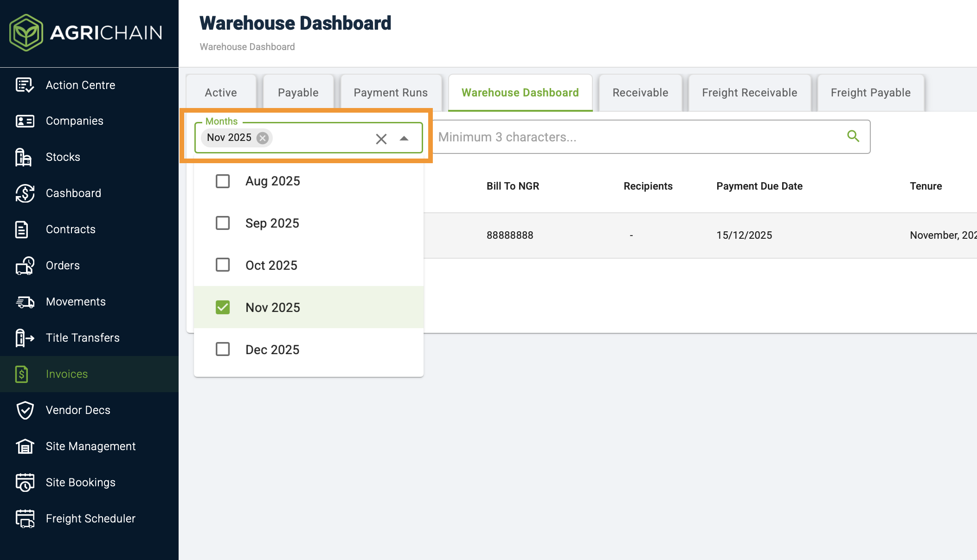The width and height of the screenshot is (977, 560).
Task: Collapse the Months dropdown arrow
Action: [404, 138]
